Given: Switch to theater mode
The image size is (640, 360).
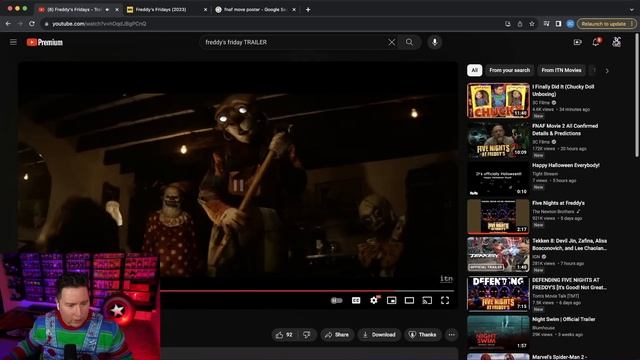Looking at the screenshot, I should (x=409, y=300).
